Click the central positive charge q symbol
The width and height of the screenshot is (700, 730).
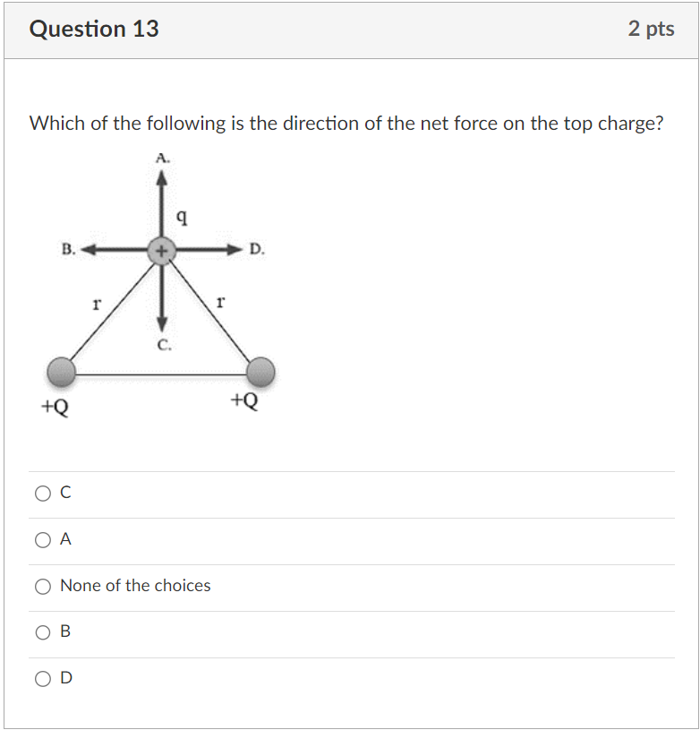tap(182, 215)
